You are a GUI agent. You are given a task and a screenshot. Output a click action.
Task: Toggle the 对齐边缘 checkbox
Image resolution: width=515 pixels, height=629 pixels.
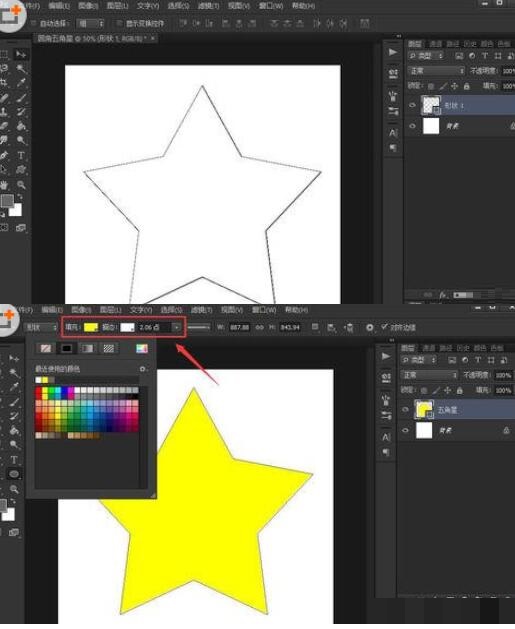384,327
